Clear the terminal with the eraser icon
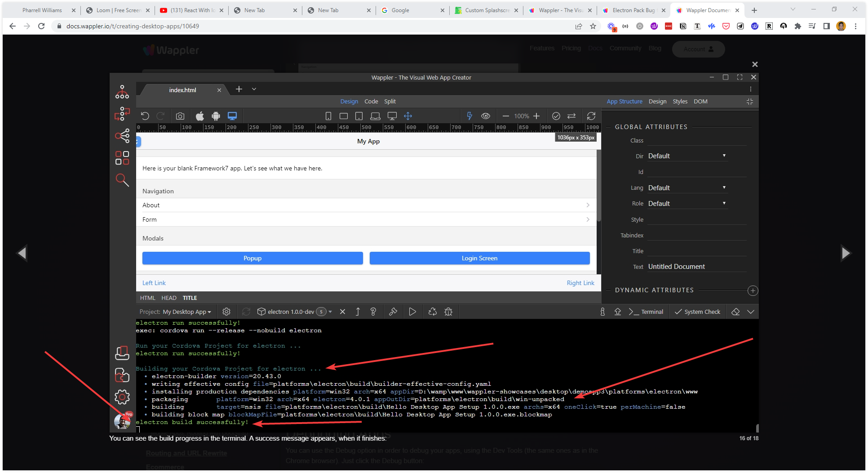Screen dimensions: 868x473 pyautogui.click(x=735, y=312)
